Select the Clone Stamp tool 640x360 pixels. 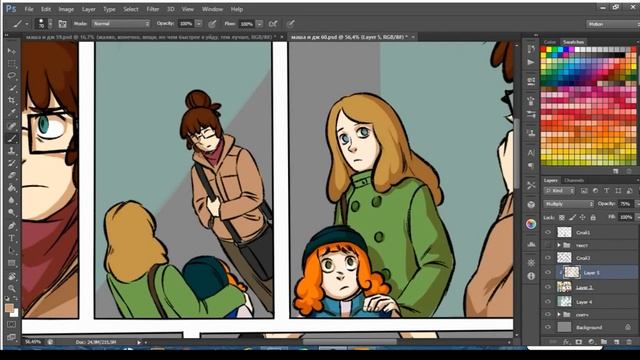[x=11, y=151]
